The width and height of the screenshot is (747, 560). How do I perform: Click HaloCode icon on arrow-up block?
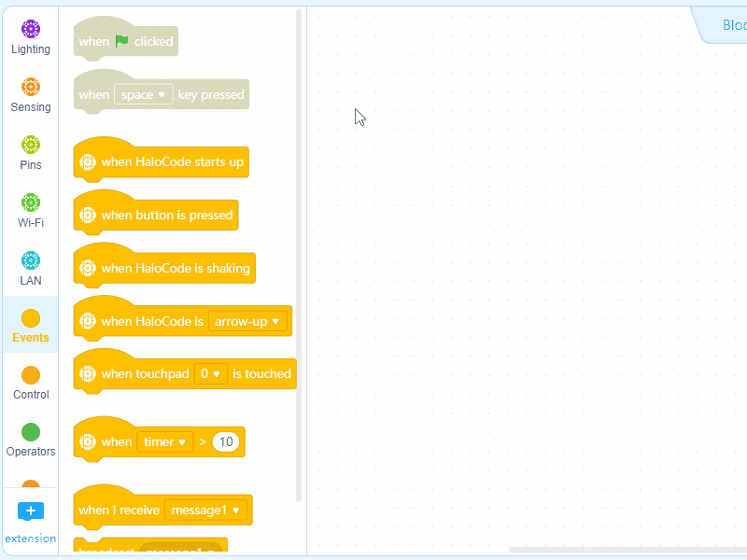pos(88,321)
